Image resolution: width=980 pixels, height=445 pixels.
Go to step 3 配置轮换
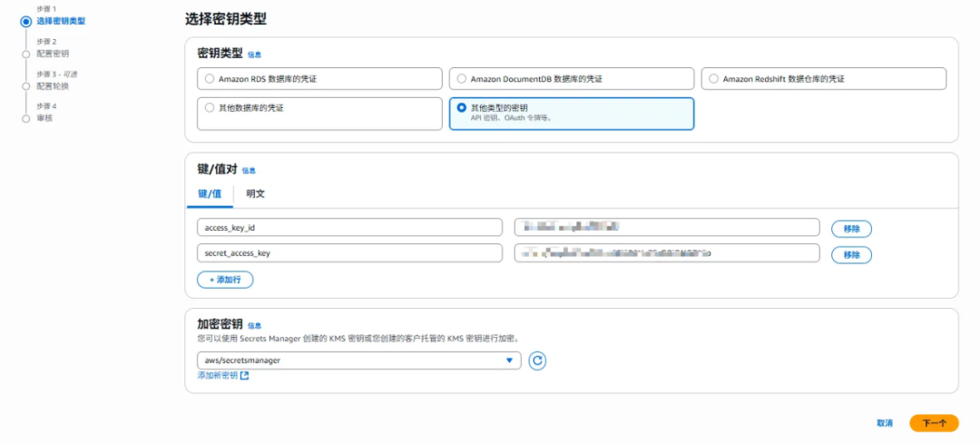[x=53, y=85]
